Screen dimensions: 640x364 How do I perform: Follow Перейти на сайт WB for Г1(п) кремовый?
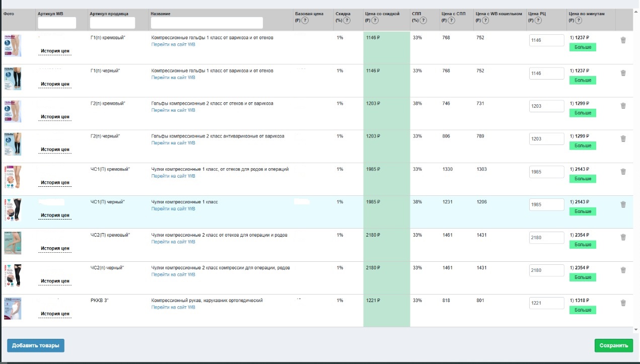click(x=173, y=44)
